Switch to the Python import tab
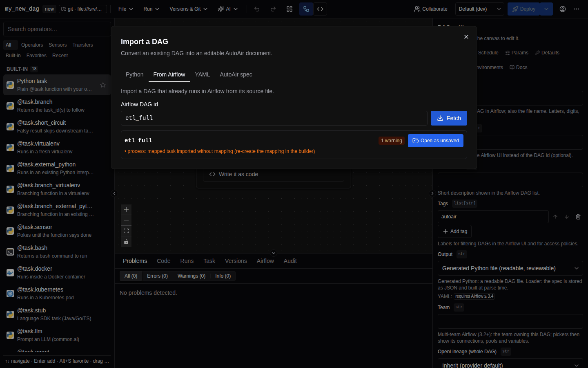588x368 pixels. (x=134, y=74)
